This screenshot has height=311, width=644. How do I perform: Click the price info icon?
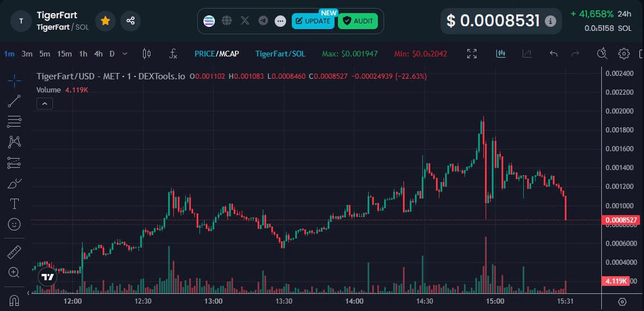pyautogui.click(x=551, y=21)
